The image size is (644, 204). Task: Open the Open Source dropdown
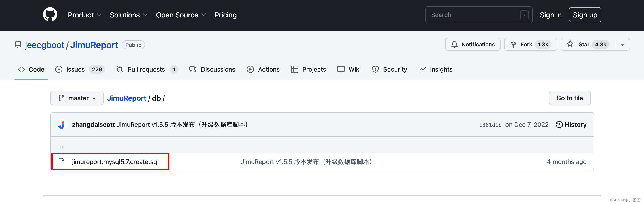click(181, 15)
